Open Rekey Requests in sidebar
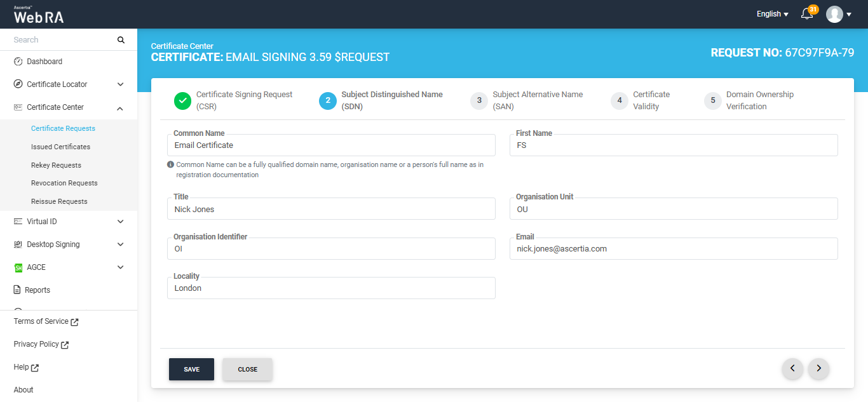The width and height of the screenshot is (868, 402). [x=56, y=165]
